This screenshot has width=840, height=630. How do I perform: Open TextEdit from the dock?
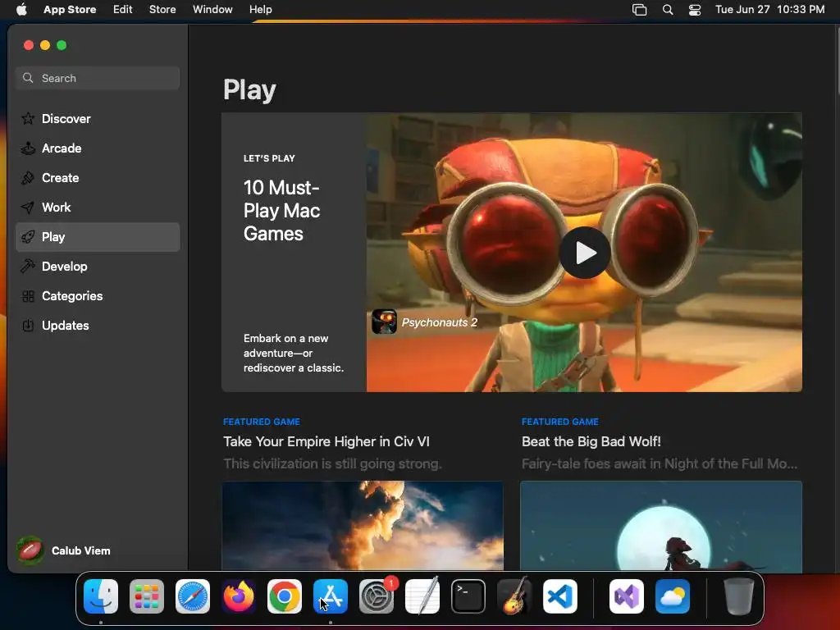[422, 596]
